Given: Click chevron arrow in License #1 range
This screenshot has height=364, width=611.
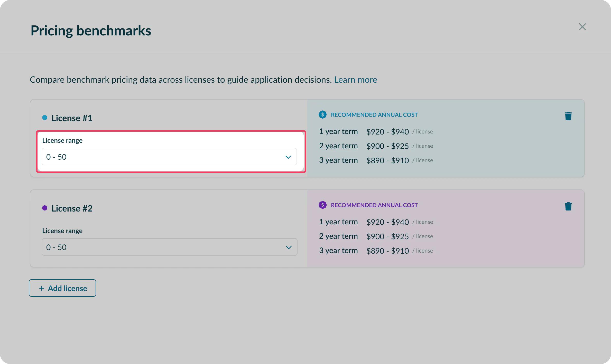Looking at the screenshot, I should pyautogui.click(x=288, y=157).
